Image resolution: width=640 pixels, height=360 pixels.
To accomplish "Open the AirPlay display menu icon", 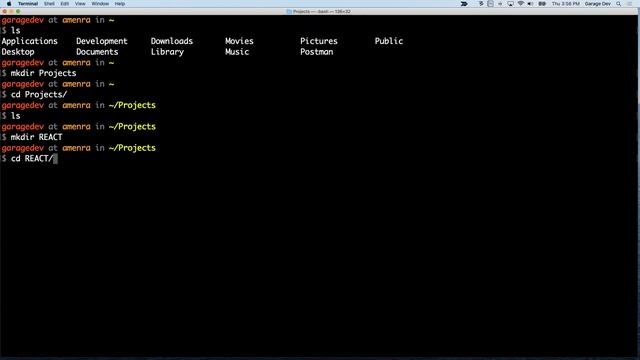I will point(510,4).
